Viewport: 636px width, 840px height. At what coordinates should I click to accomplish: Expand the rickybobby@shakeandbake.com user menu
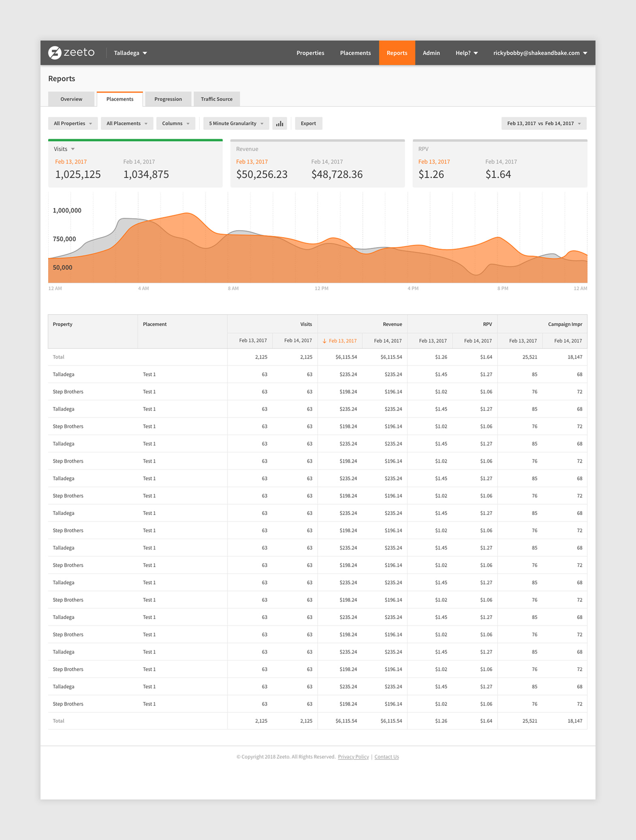point(540,53)
